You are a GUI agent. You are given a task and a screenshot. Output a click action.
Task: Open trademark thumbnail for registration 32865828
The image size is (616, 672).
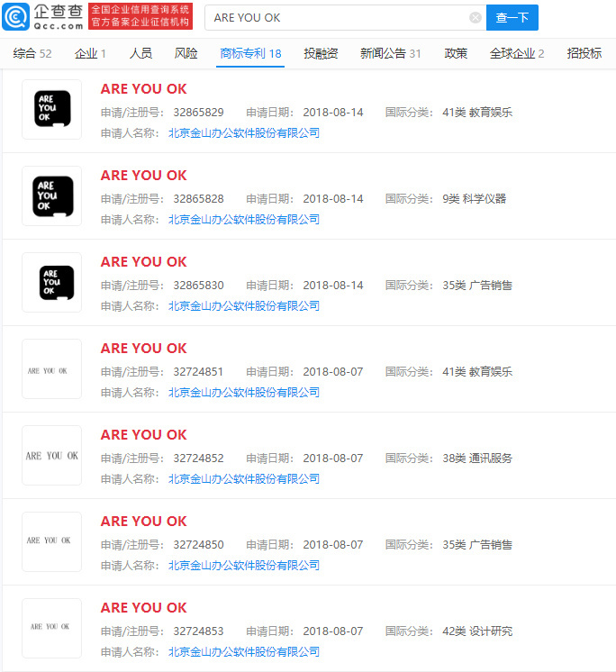point(52,195)
